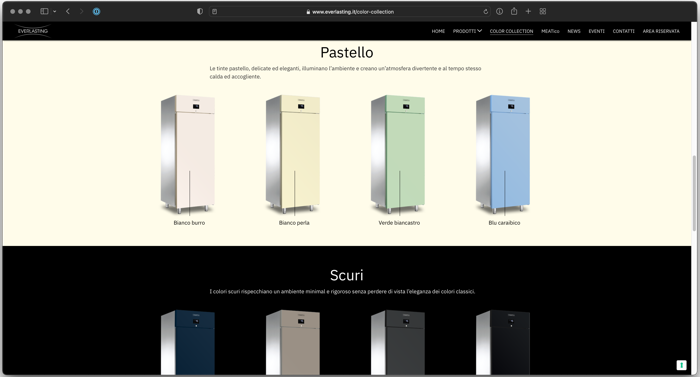Go back with the browser back arrow
This screenshot has height=377, width=700.
pyautogui.click(x=68, y=12)
